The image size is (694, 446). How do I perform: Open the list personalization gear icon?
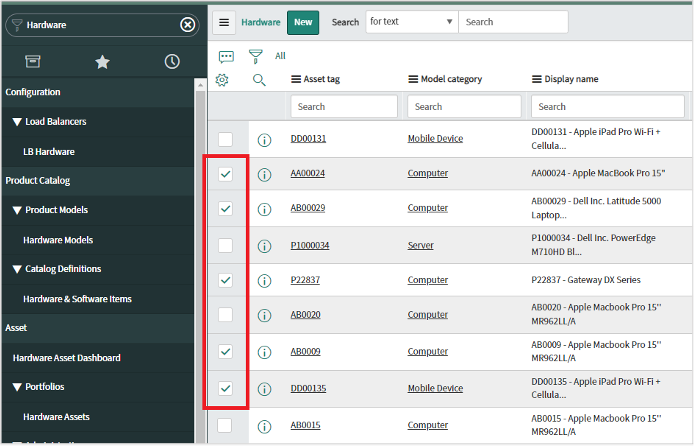pyautogui.click(x=222, y=80)
